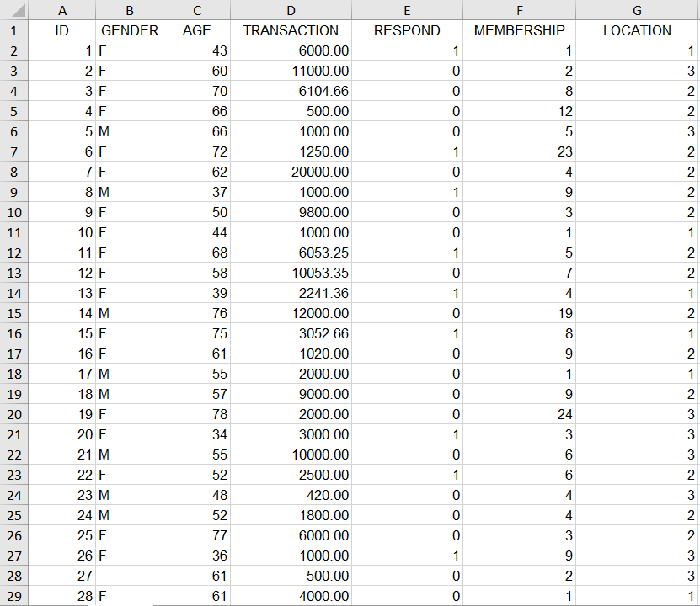Select membership cell 19

pyautogui.click(x=519, y=313)
